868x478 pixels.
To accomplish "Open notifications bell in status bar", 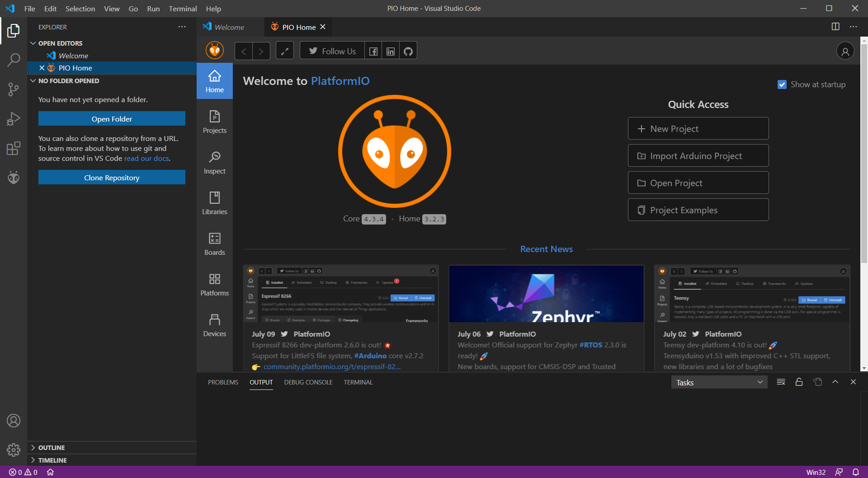I will [855, 472].
